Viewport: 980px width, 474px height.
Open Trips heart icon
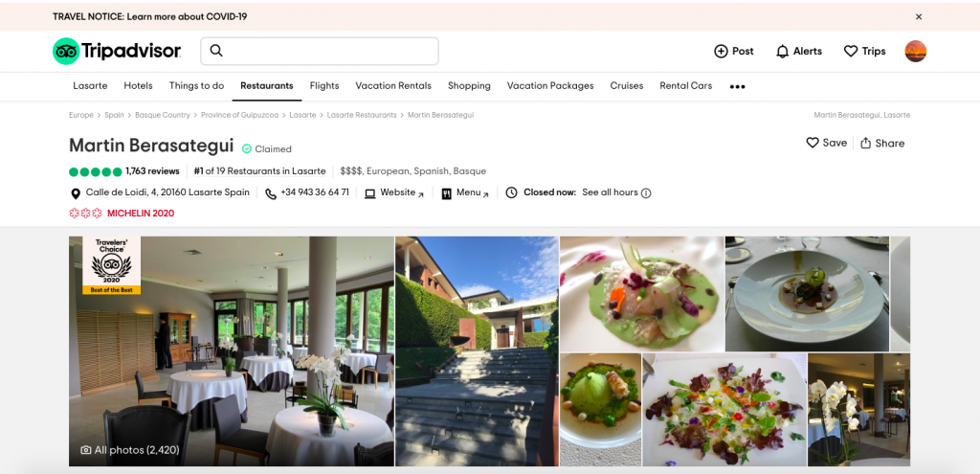tap(851, 52)
